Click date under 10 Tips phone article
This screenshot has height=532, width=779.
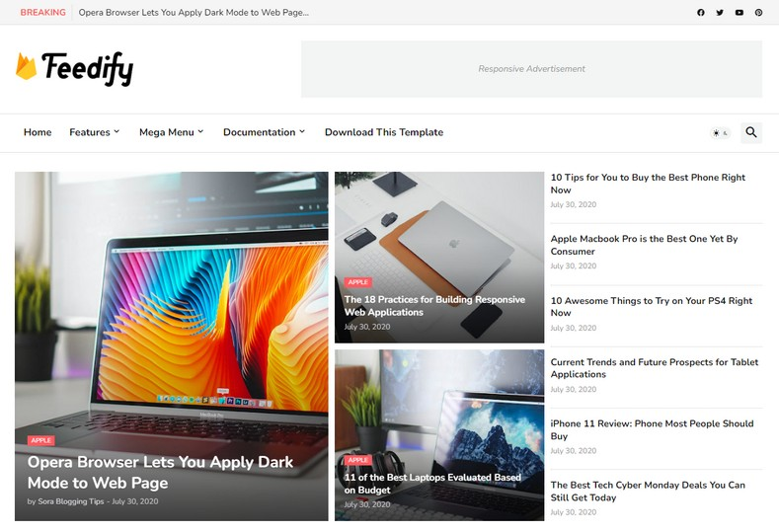pos(574,204)
